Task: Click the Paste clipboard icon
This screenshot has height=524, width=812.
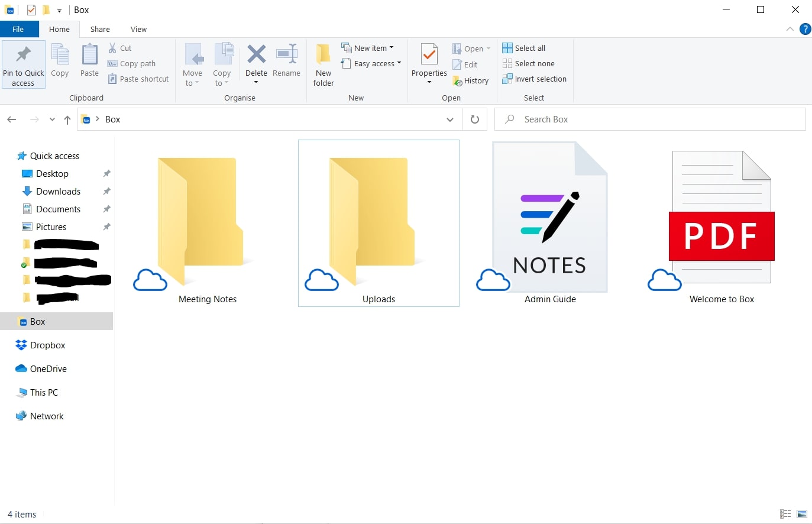Action: (x=89, y=54)
